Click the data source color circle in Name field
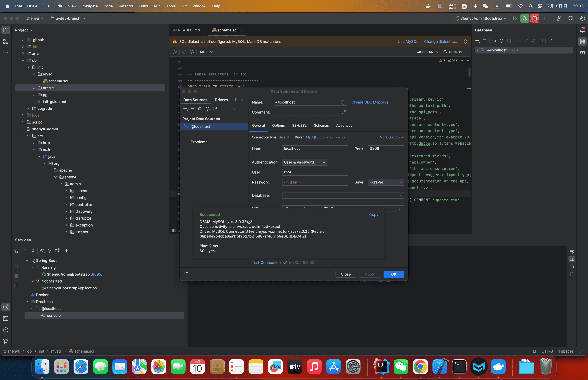 pyautogui.click(x=343, y=102)
